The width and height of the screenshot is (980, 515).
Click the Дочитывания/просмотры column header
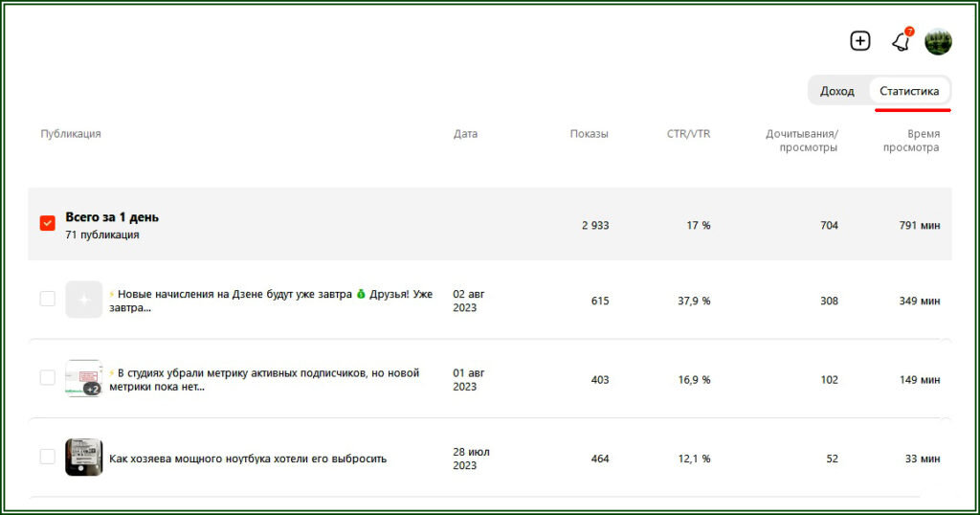pyautogui.click(x=801, y=141)
